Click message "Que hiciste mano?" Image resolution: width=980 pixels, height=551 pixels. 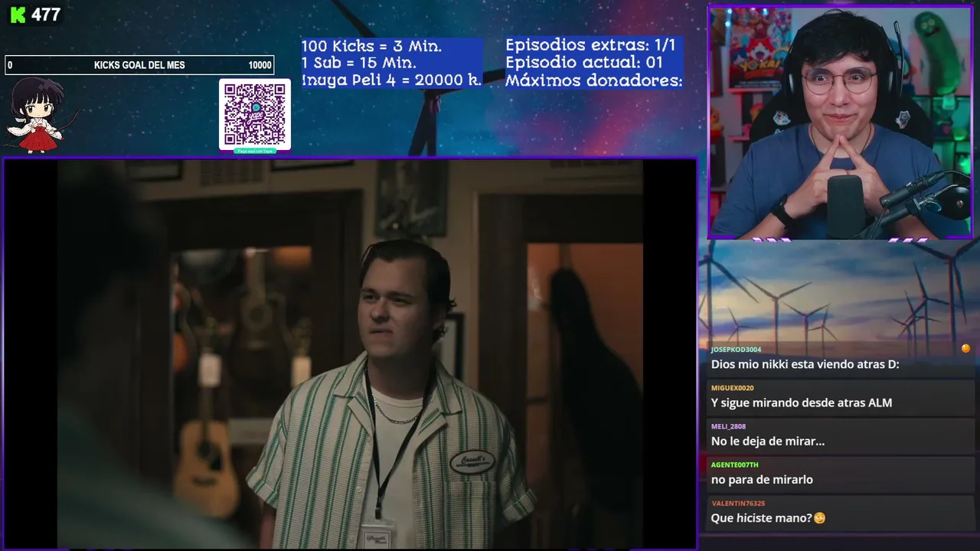point(761,518)
